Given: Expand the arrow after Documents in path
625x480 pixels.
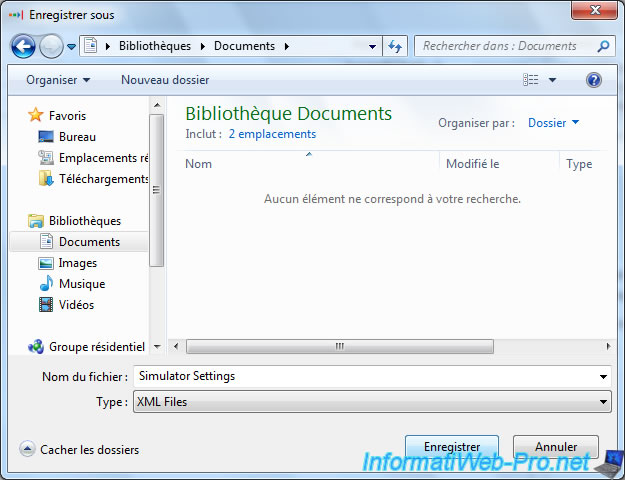Looking at the screenshot, I should click(287, 47).
